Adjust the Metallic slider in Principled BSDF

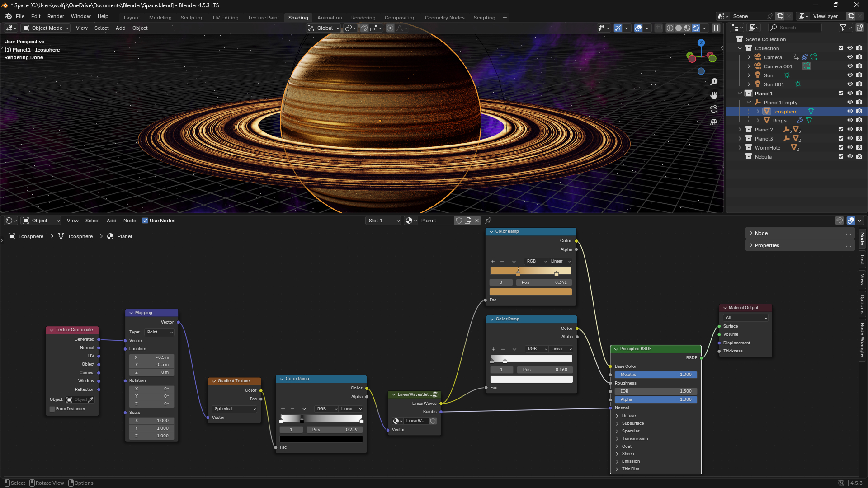pos(656,375)
